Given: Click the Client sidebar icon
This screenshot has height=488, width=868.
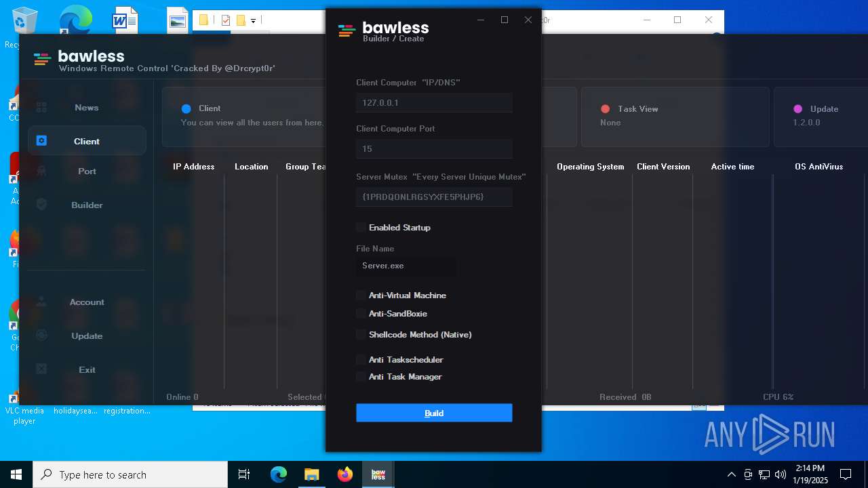Looking at the screenshot, I should point(41,140).
